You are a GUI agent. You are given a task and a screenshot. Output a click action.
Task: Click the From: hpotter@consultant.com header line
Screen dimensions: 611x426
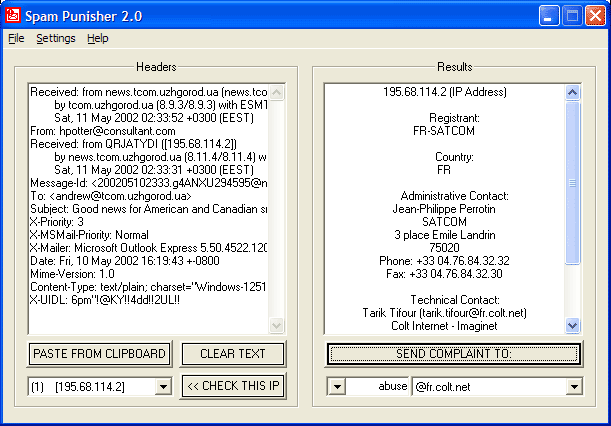pyautogui.click(x=103, y=131)
